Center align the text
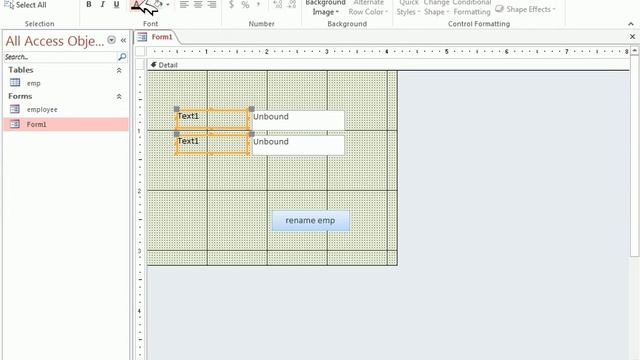 [198, 4]
